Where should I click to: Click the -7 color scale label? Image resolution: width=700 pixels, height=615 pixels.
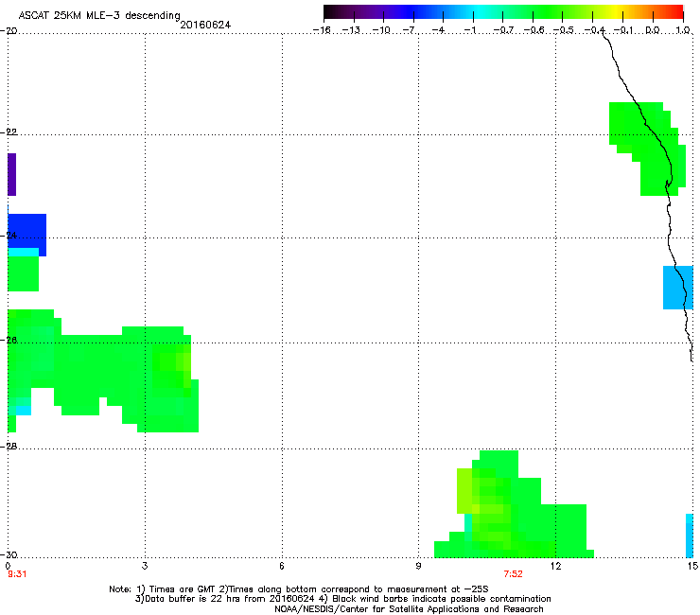[409, 30]
